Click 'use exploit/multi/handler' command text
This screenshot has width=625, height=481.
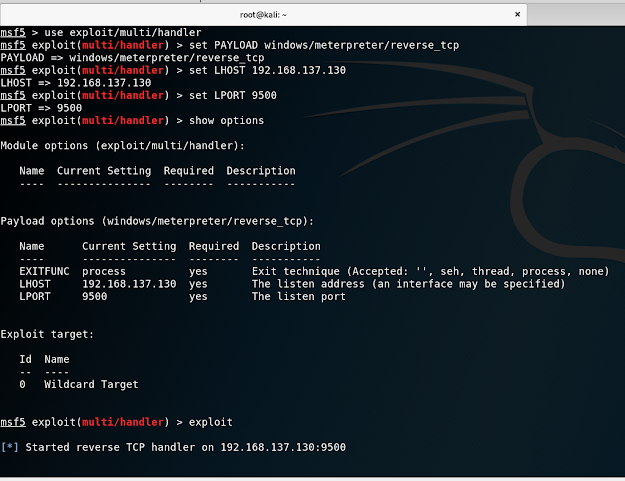tap(122, 32)
